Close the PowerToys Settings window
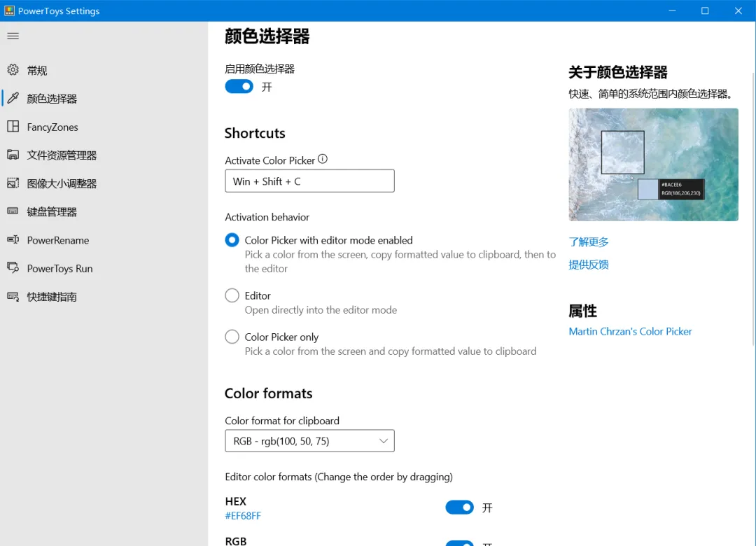Image resolution: width=756 pixels, height=546 pixels. 738,10
